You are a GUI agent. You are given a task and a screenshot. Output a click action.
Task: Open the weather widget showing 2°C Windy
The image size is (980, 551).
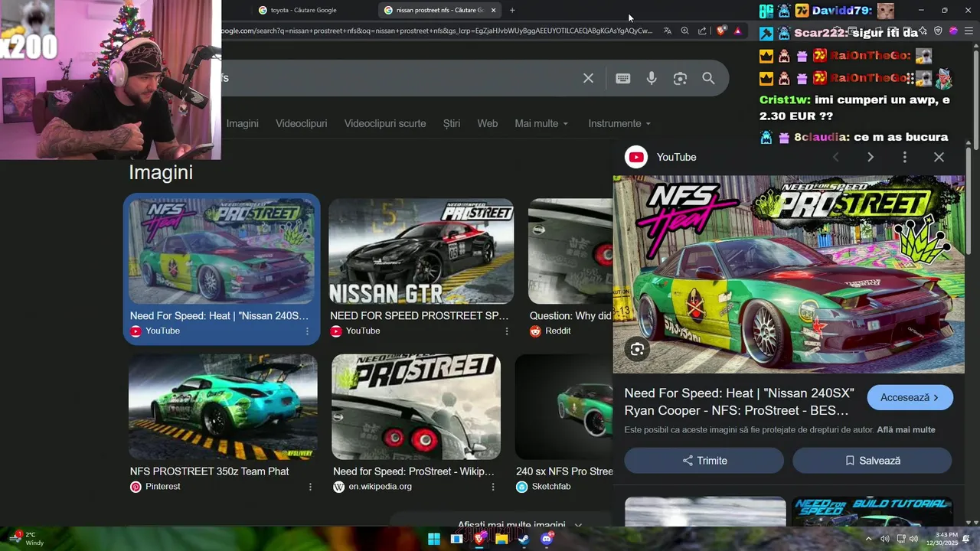tap(26, 539)
